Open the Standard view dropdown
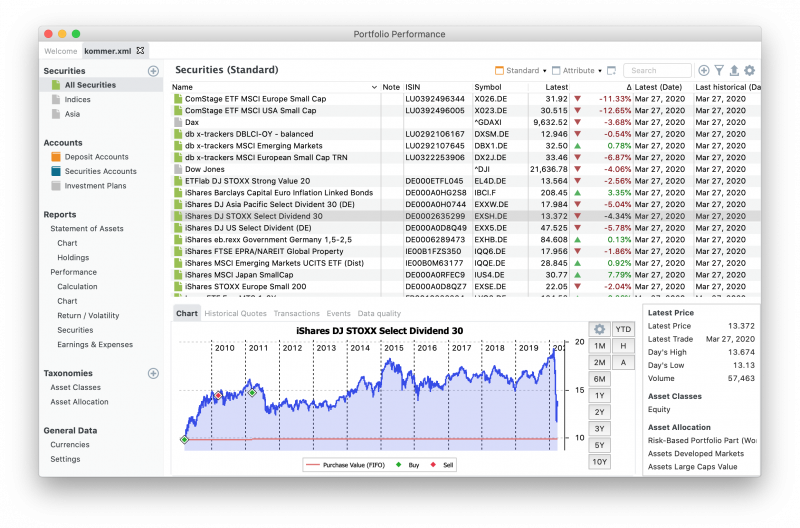800x528 pixels. tap(521, 70)
